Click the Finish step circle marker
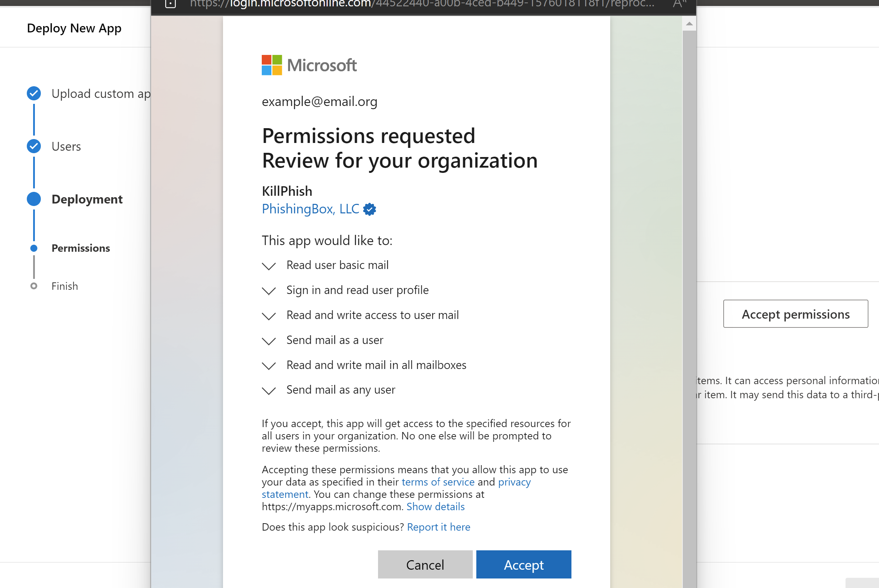The width and height of the screenshot is (879, 588). [x=34, y=286]
